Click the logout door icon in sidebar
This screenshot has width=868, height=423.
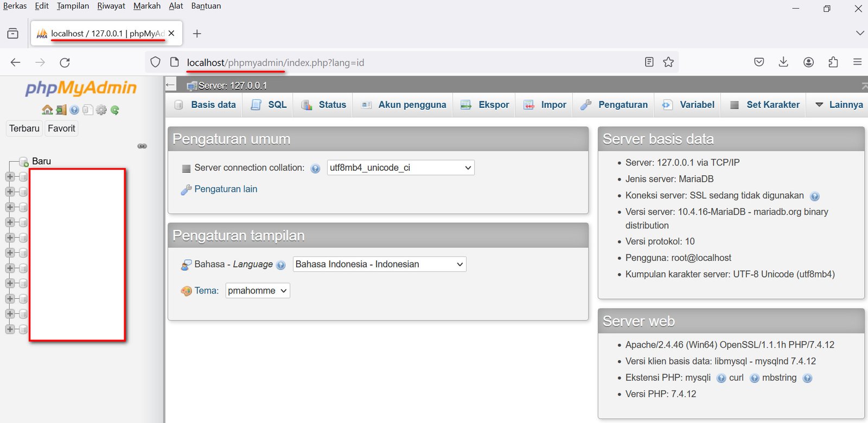coord(61,110)
